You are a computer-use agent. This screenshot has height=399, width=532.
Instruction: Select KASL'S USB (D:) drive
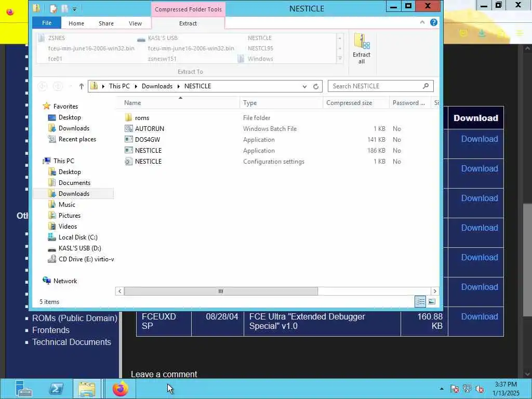[79, 248]
